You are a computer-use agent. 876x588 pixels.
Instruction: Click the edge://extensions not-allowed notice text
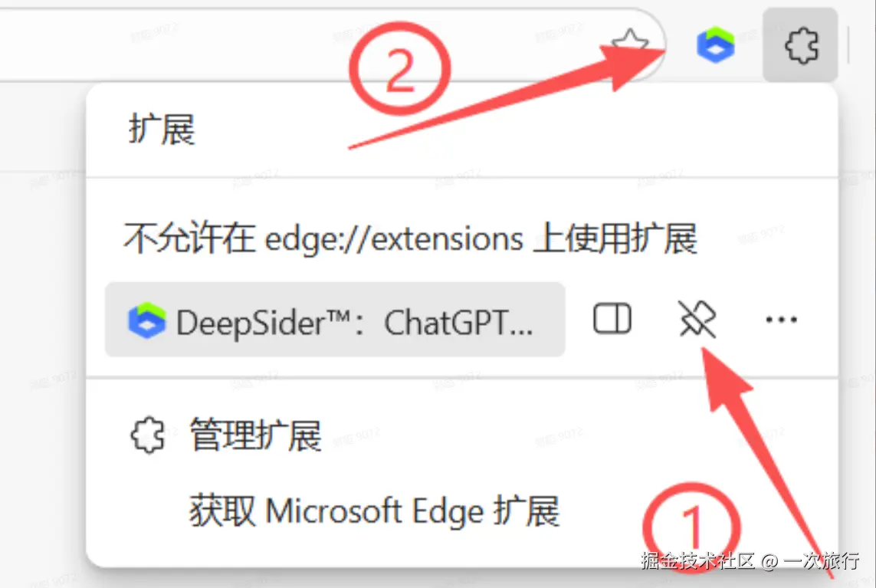(x=411, y=238)
